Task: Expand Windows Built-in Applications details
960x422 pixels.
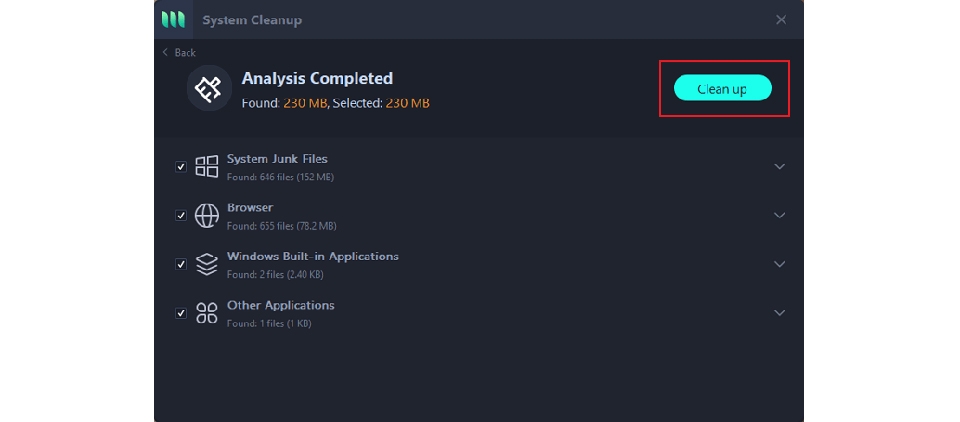Action: 780,264
